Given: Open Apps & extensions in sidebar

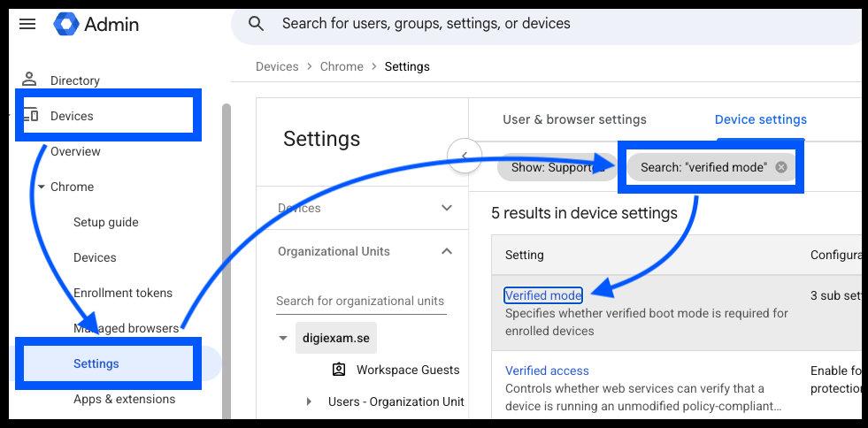Looking at the screenshot, I should coord(124,399).
